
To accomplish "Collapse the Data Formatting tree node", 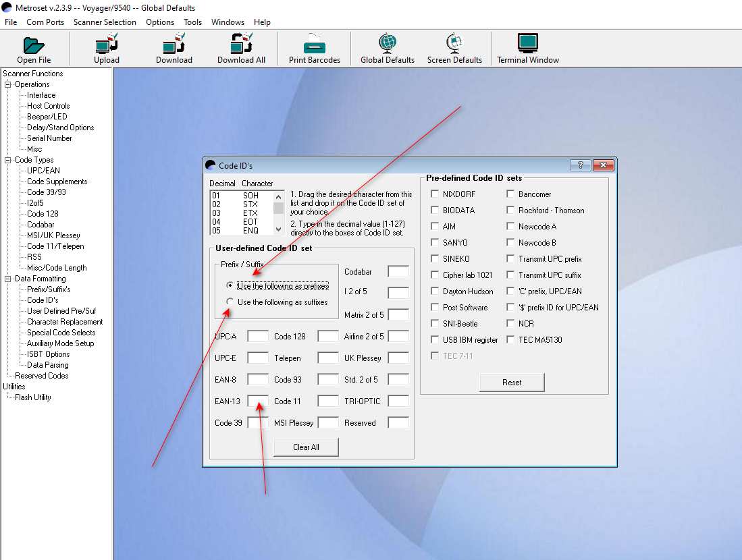I will point(7,279).
